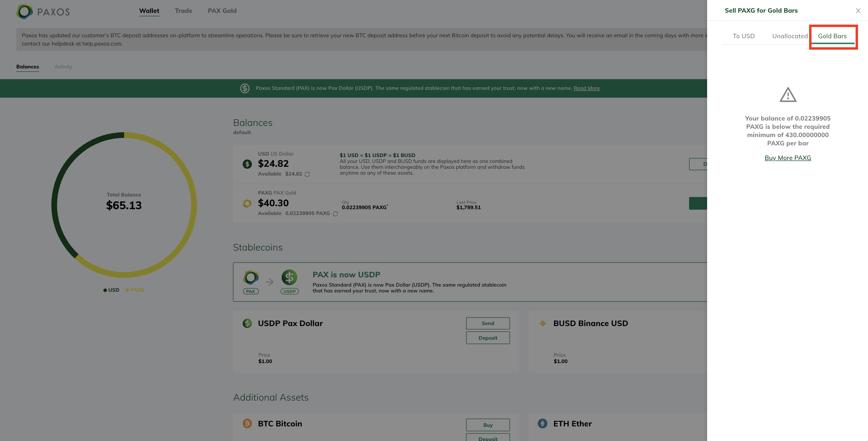This screenshot has width=868, height=441.
Task: Click the Paxos logo icon
Action: click(x=25, y=11)
